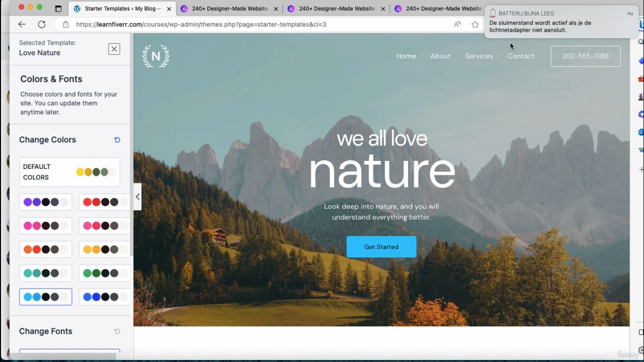Click the battery icon in the notification
644x362 pixels.
pos(493,14)
